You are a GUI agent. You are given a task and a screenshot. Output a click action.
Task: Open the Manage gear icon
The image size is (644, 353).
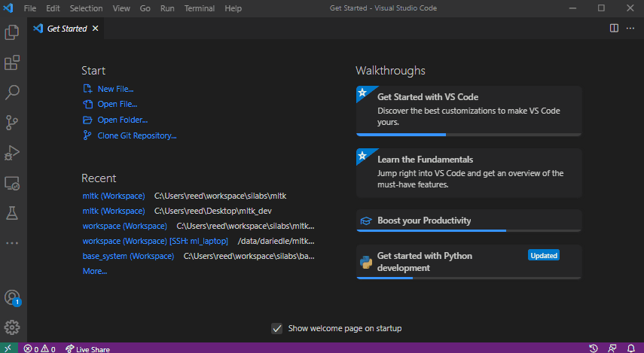(12, 327)
